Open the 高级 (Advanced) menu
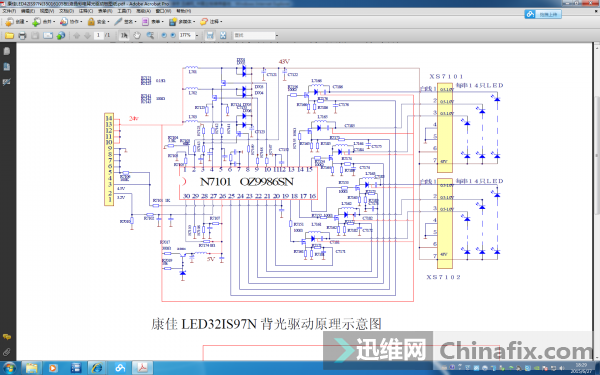 tap(143, 11)
